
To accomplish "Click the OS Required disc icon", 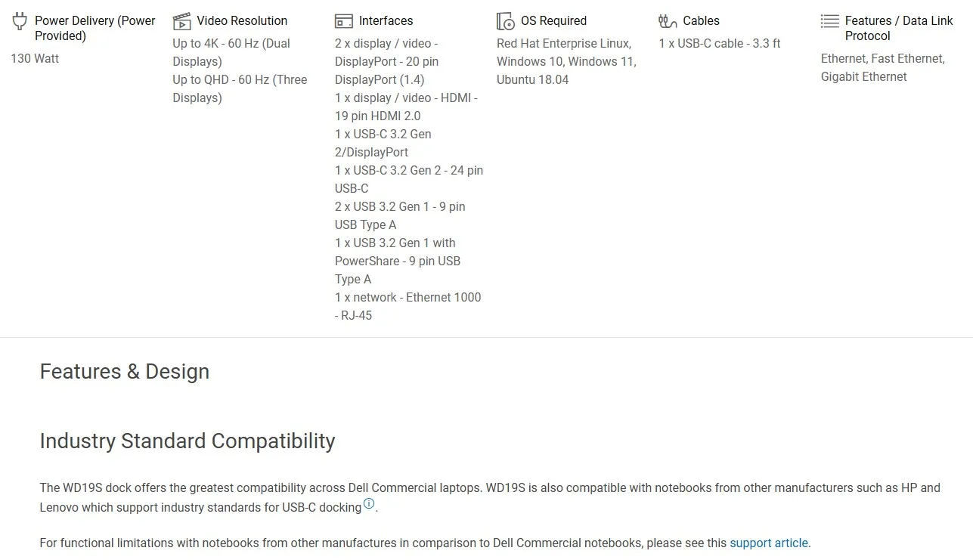I will point(505,21).
